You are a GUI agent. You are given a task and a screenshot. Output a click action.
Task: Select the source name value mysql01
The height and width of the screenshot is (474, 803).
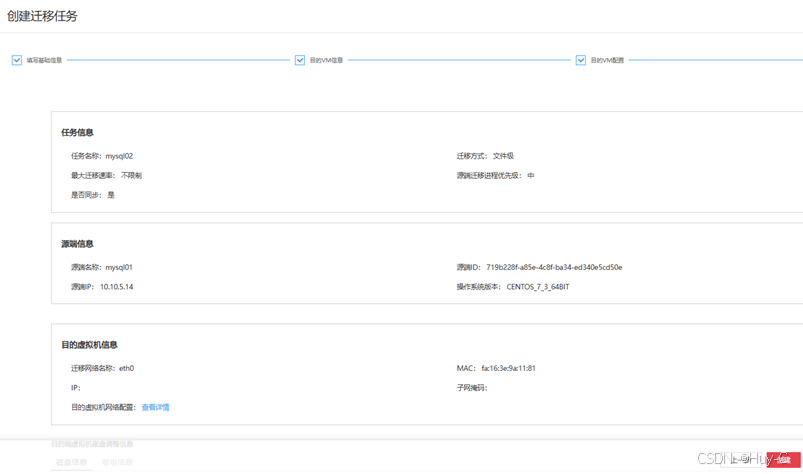pos(119,267)
